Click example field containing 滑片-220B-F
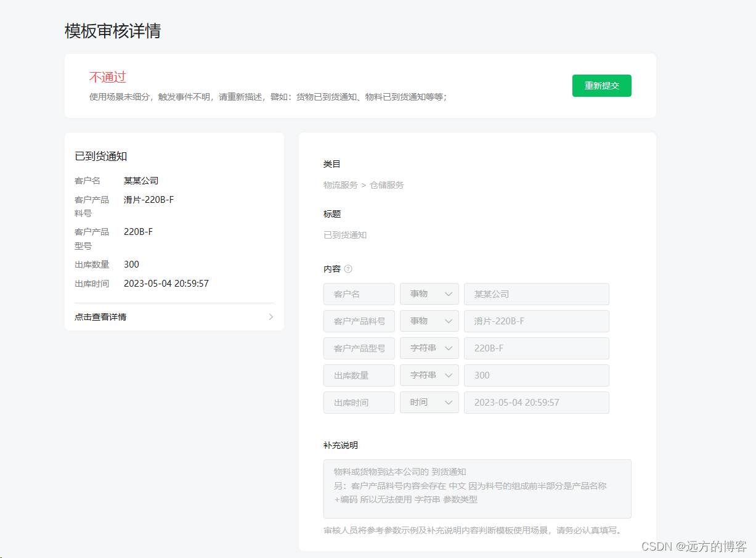This screenshot has width=756, height=558. [537, 321]
